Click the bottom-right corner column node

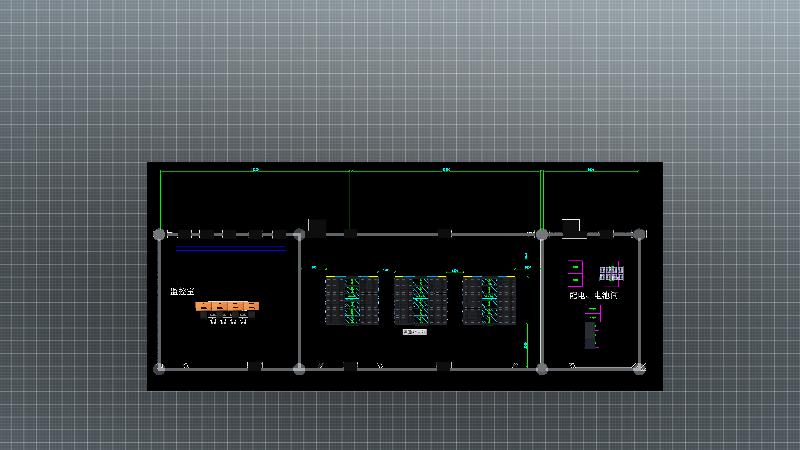tap(639, 369)
